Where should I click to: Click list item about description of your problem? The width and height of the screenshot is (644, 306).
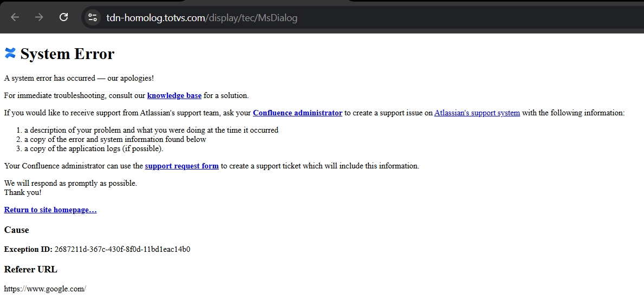click(151, 130)
